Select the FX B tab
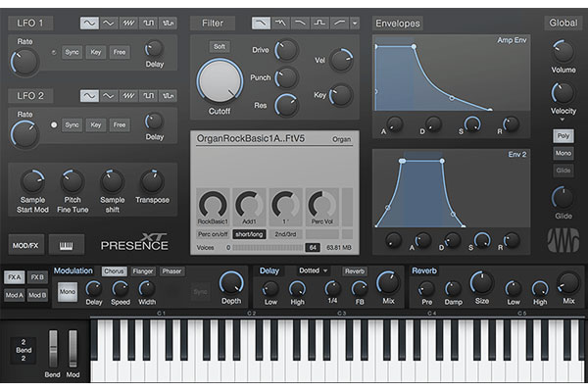 tap(37, 277)
